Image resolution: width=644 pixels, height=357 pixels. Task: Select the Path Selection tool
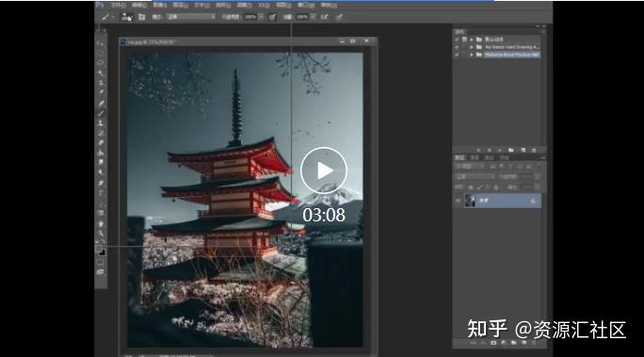[x=101, y=203]
